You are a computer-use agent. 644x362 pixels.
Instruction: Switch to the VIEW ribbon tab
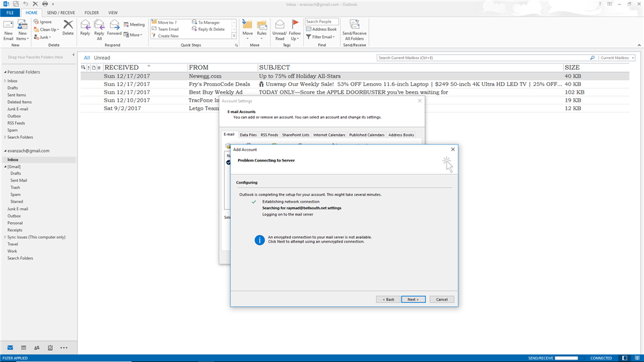pos(113,13)
